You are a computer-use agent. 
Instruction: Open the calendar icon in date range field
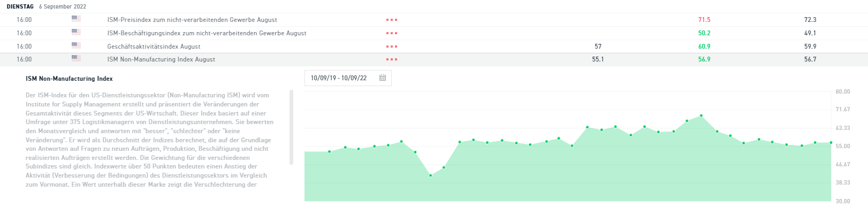point(383,78)
